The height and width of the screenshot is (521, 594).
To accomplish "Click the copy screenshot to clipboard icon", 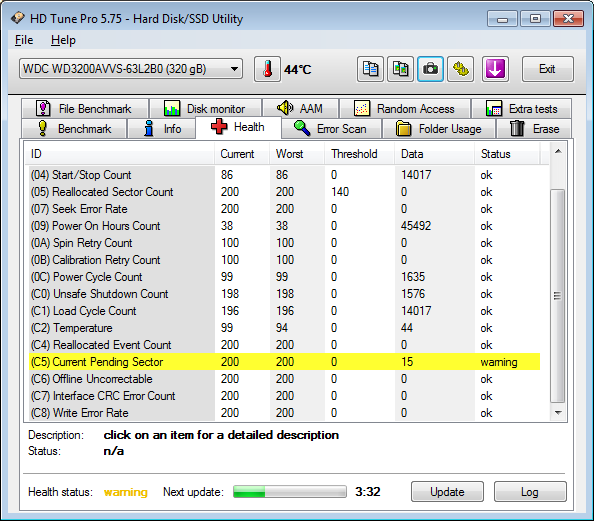I will 400,69.
